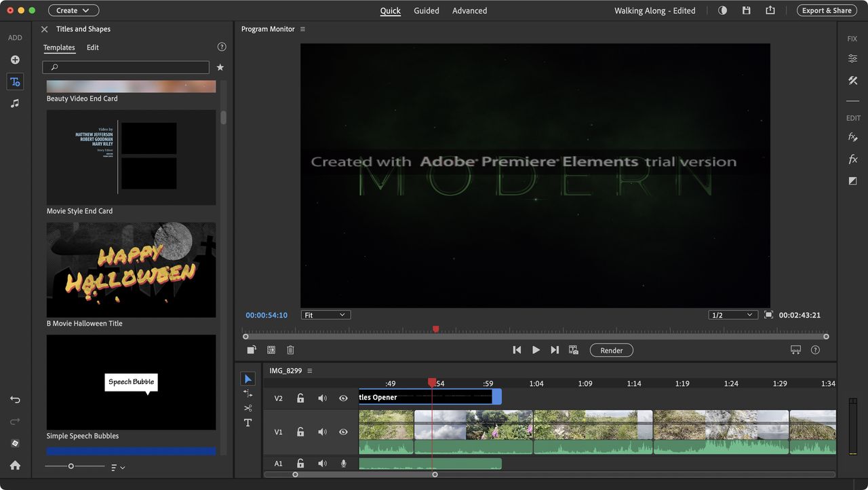Play the video in Program Monitor

536,350
